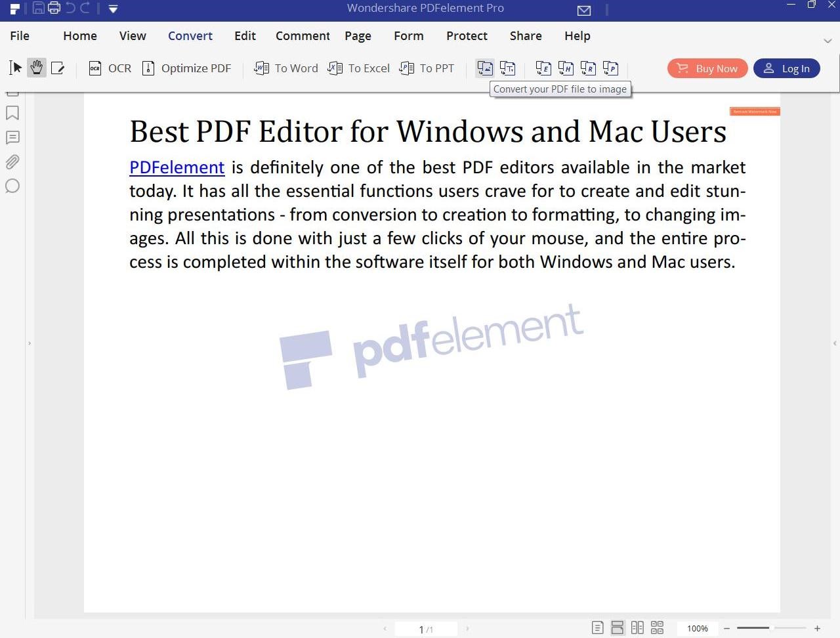Open the Bookmarks side panel

pos(12,113)
